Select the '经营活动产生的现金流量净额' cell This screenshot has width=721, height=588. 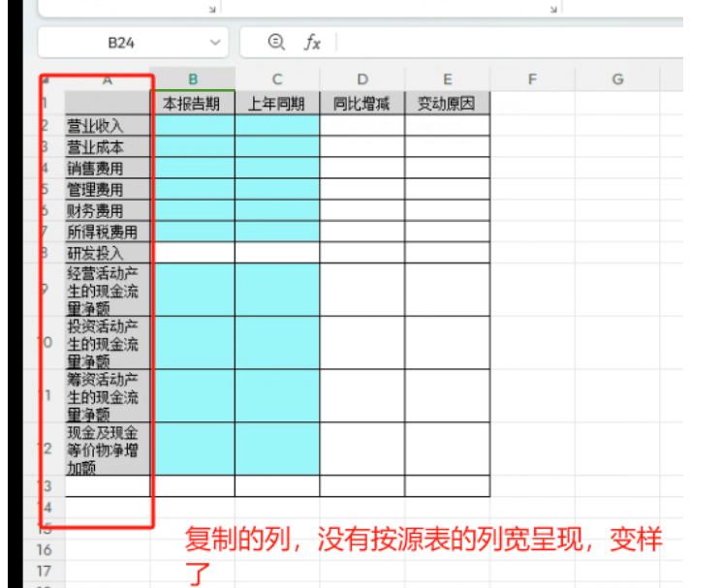click(108, 290)
